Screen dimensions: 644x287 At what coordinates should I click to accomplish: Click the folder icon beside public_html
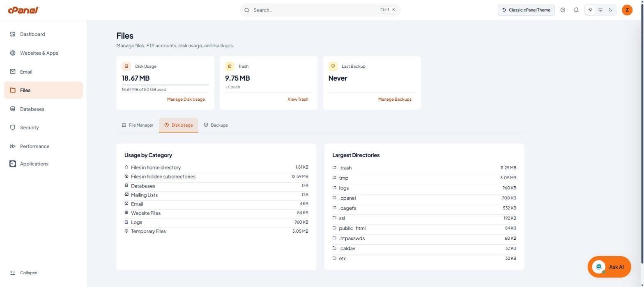[x=334, y=228]
